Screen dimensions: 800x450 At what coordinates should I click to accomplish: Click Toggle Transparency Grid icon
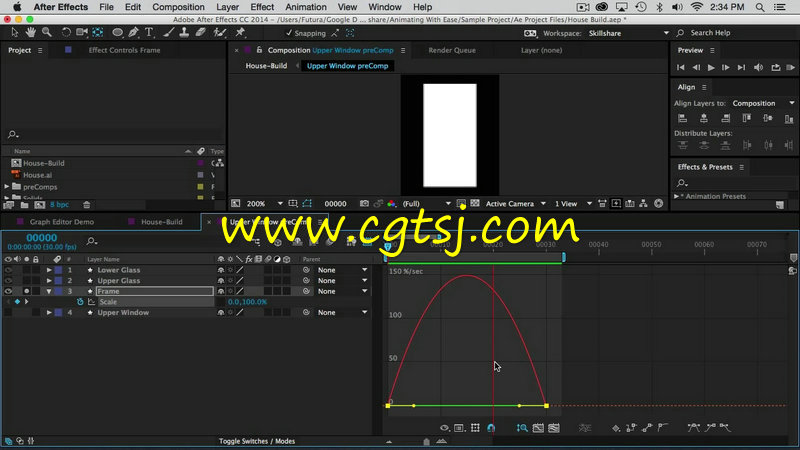pos(475,204)
